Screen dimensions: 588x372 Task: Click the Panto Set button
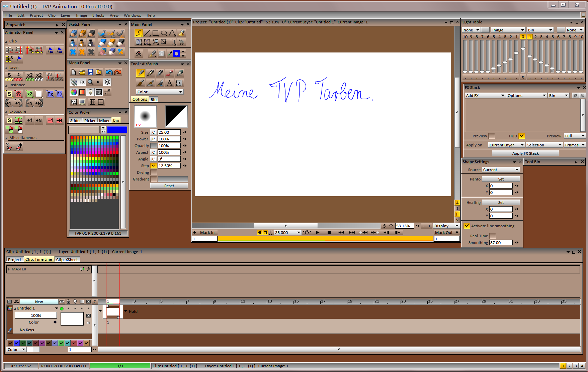point(501,179)
